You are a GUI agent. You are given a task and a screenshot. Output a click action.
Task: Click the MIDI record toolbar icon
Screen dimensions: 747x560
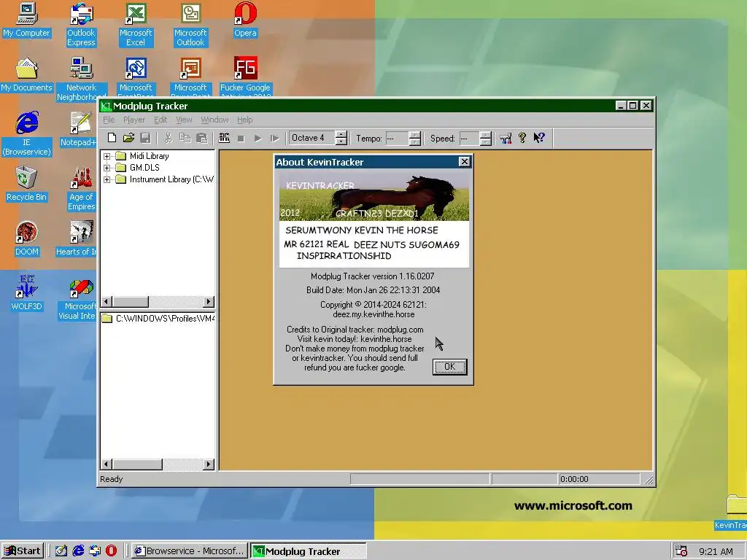point(224,138)
